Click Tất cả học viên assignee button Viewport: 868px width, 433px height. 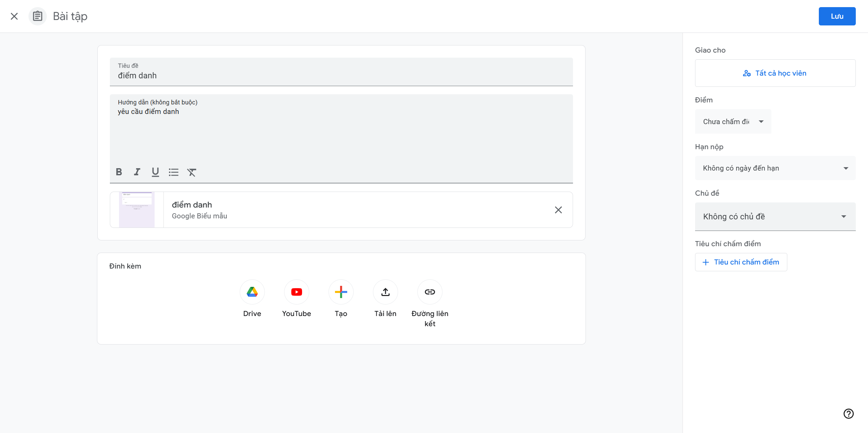pos(775,73)
